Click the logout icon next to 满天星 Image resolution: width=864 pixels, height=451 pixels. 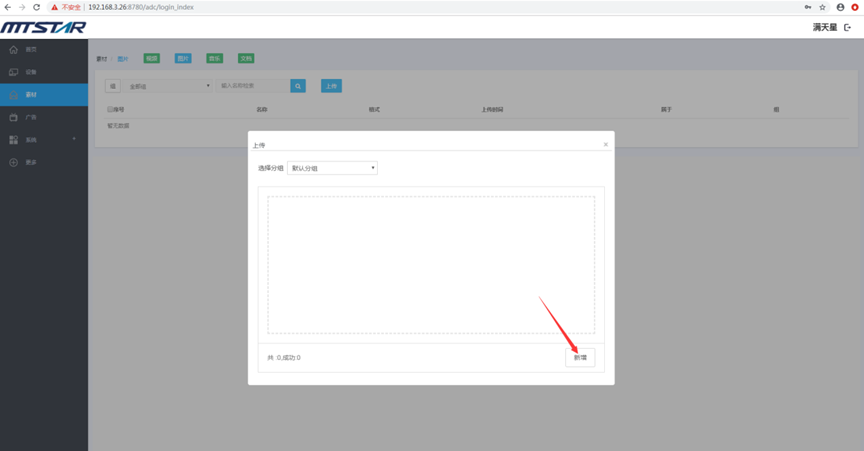[848, 28]
